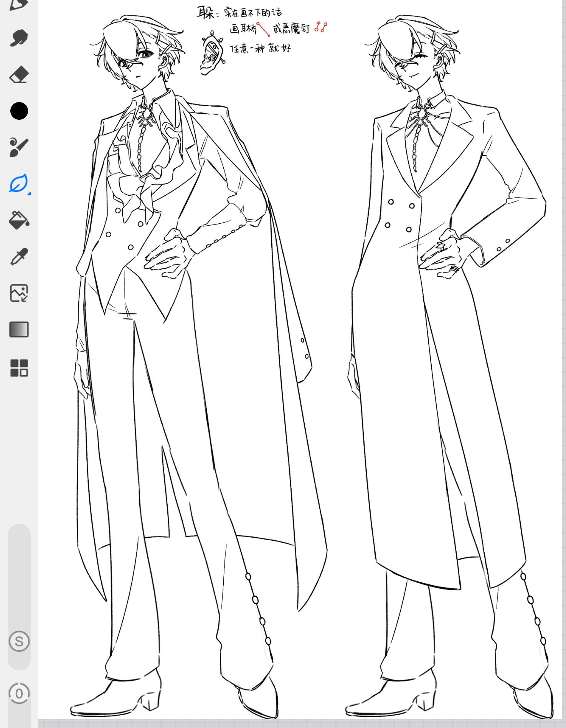The width and height of the screenshot is (566, 728).
Task: Click the red earring markers in the note
Action: point(320,27)
